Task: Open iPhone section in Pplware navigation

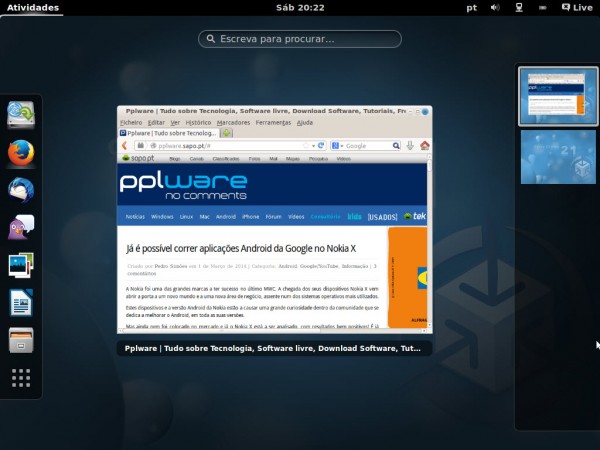Action: 251,217
